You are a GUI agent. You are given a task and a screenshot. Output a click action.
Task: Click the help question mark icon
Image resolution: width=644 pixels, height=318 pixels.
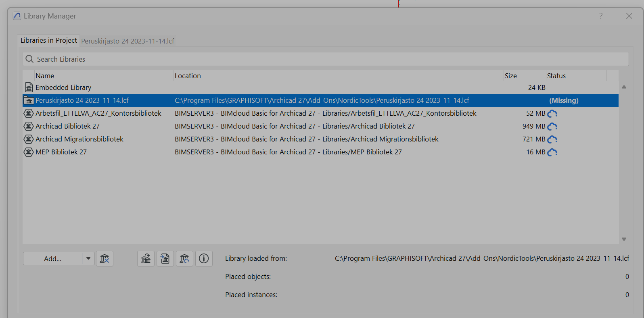(601, 16)
